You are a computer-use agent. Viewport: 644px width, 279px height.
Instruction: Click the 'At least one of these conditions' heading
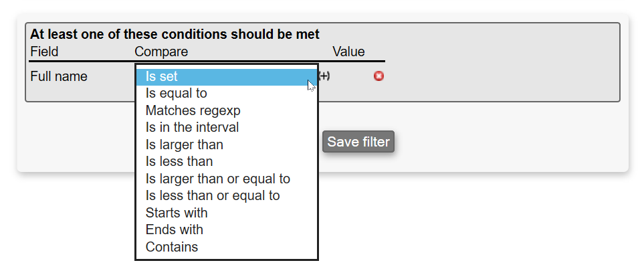[175, 34]
